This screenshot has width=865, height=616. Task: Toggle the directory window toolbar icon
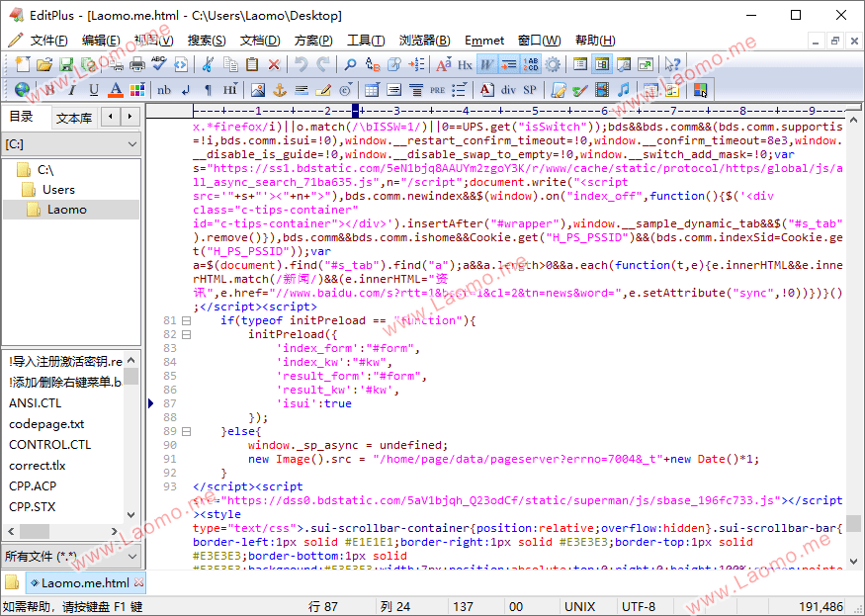pos(602,64)
